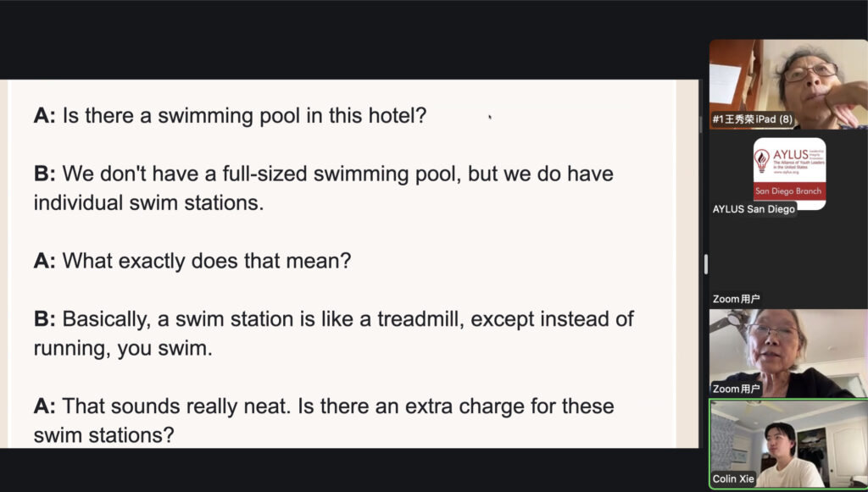Click the name label under the woman in glasses

(737, 390)
